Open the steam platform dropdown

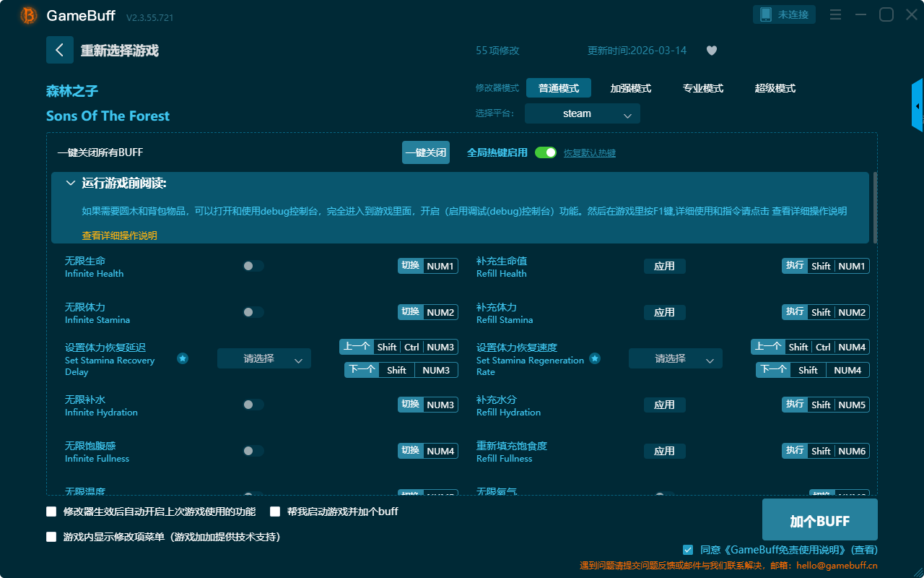[x=583, y=113]
